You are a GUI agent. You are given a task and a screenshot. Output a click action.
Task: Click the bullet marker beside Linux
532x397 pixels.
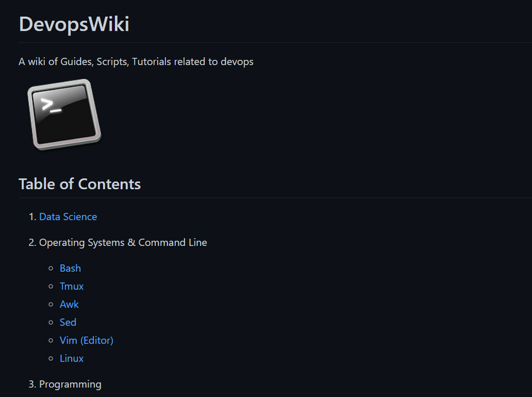click(51, 358)
